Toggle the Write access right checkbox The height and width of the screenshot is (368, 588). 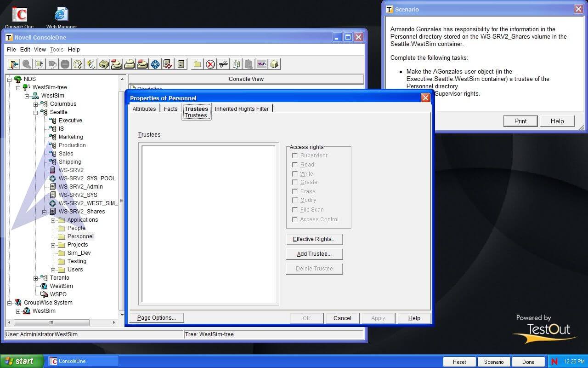(295, 174)
